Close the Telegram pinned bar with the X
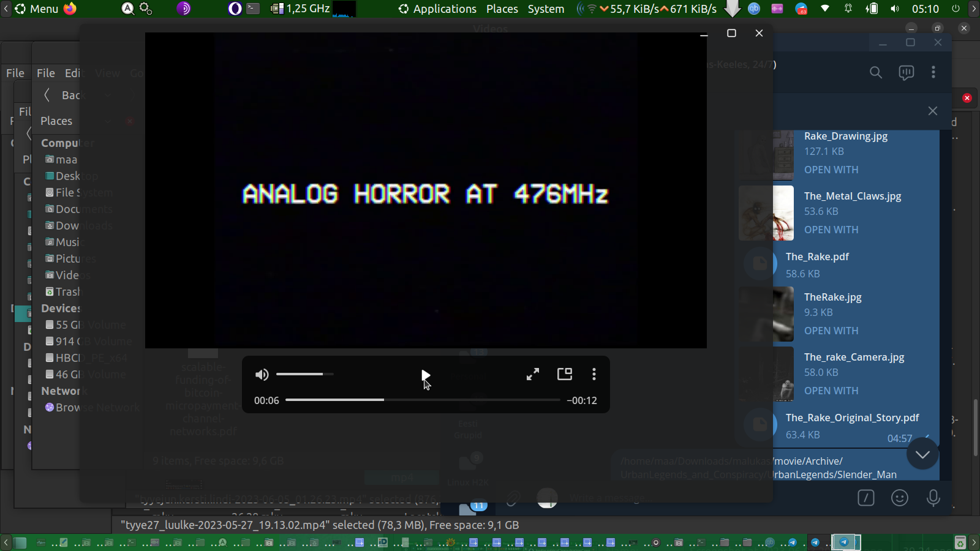980x551 pixels. click(933, 111)
